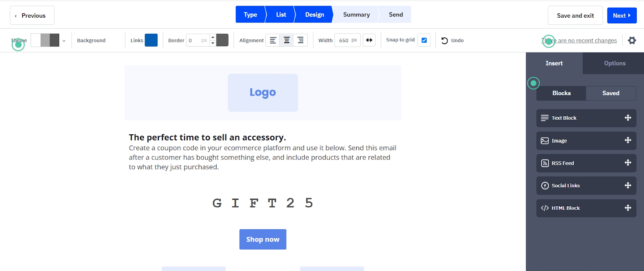The height and width of the screenshot is (271, 644).
Task: Click the move handle on Text Block
Action: pyautogui.click(x=627, y=118)
